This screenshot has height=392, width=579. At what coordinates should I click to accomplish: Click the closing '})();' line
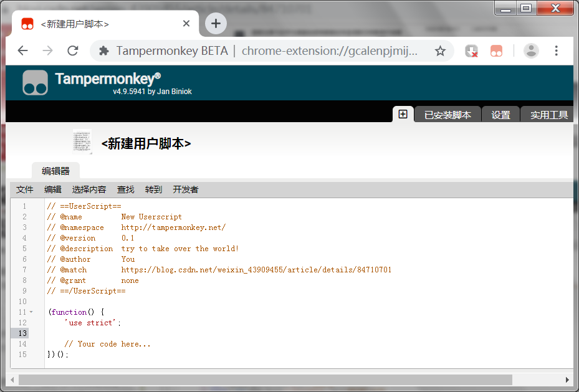tap(58, 355)
